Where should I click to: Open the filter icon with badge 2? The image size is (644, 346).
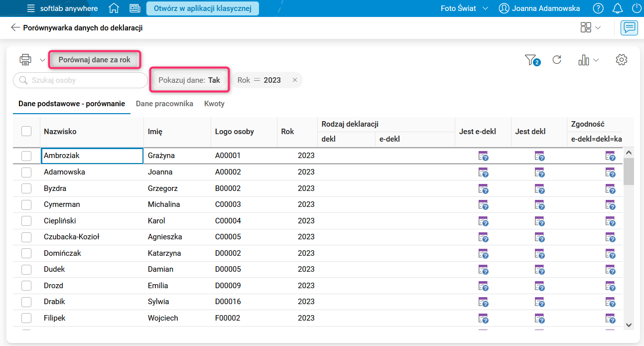click(531, 60)
